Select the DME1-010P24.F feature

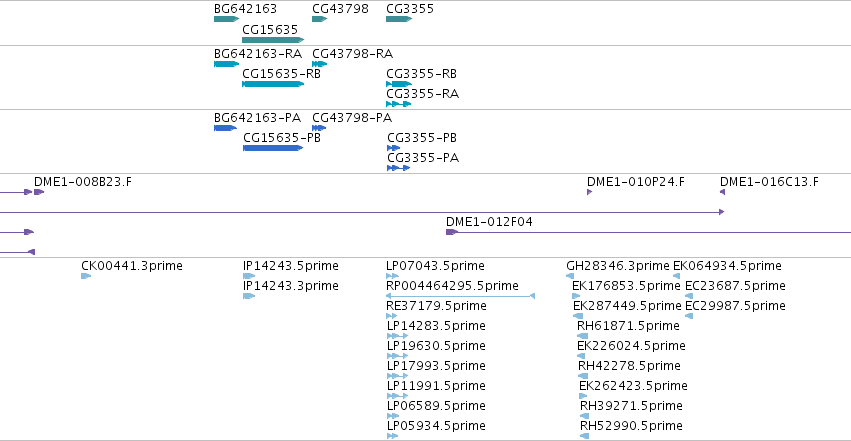589,192
